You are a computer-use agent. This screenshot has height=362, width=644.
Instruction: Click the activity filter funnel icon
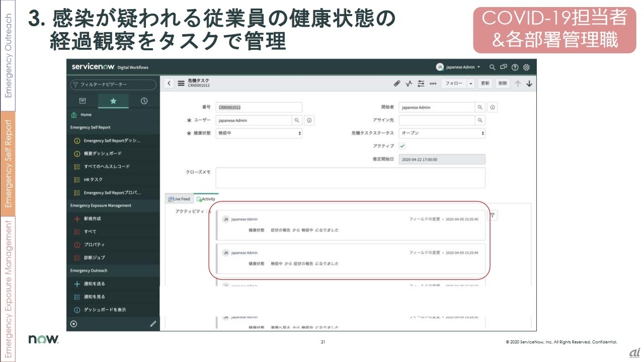coord(493,216)
